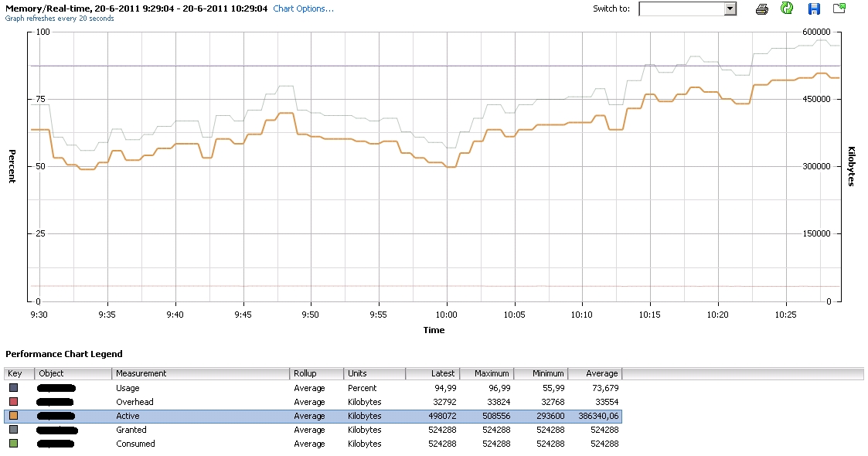
Task: Expand the Switch to dropdown arrow
Action: coord(730,9)
